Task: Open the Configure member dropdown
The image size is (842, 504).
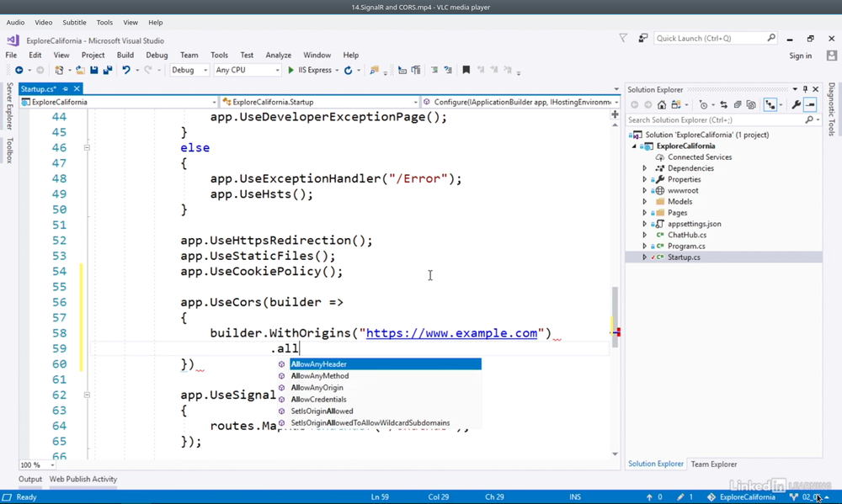Action: click(521, 102)
